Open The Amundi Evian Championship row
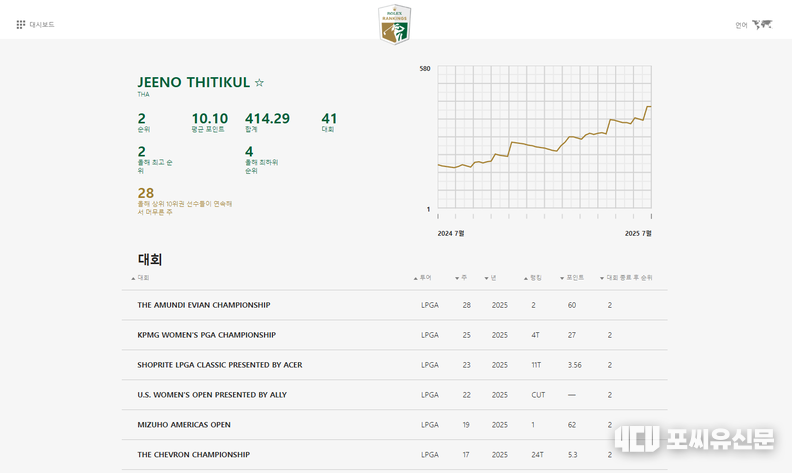Screen dimensions: 792x473 click(394, 305)
